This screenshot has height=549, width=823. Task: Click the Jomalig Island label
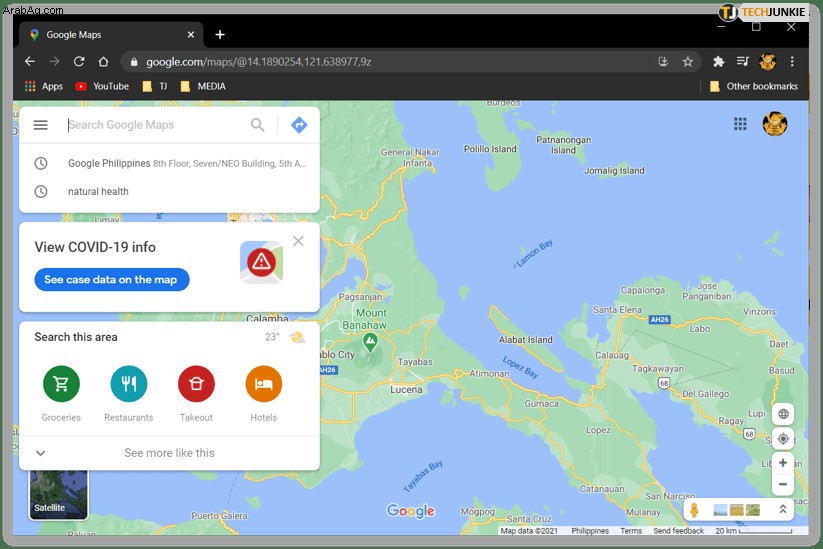click(614, 171)
